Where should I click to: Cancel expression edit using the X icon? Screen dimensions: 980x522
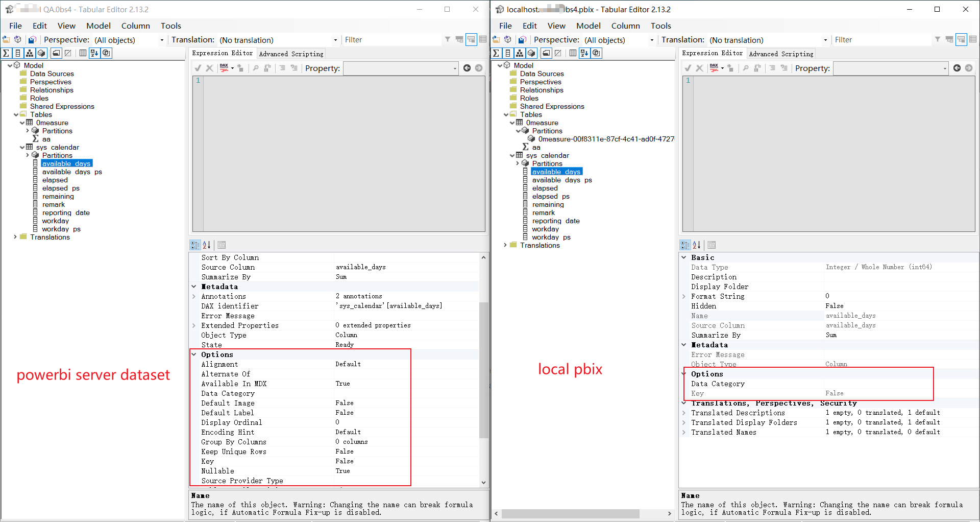tap(209, 67)
